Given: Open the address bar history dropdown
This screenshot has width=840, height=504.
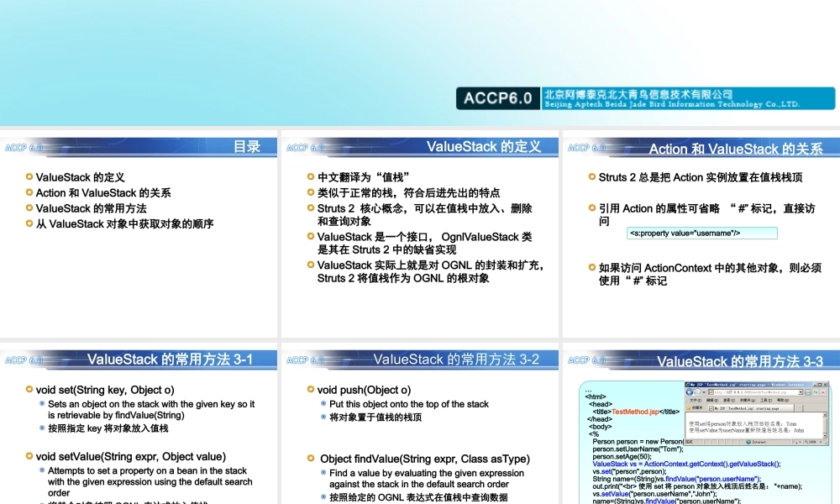Looking at the screenshot, I should pyautogui.click(x=801, y=392).
